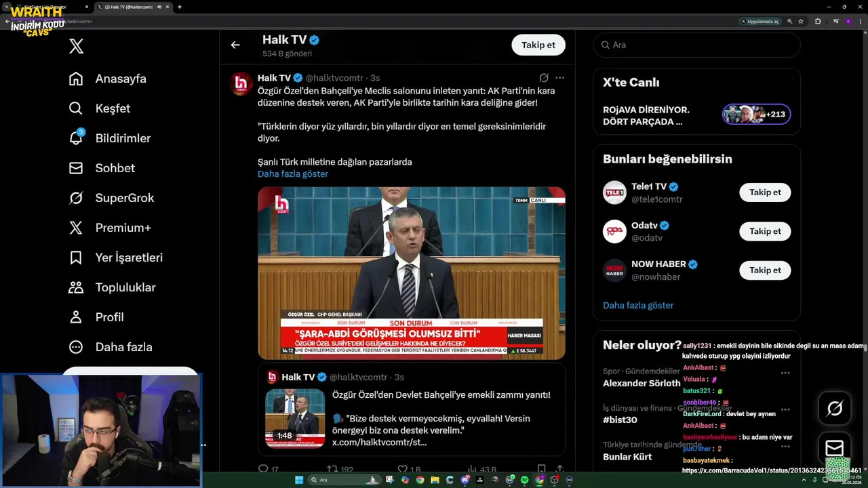Select Bildirimler menu label
Viewport: 868px width, 488px height.
coord(123,138)
